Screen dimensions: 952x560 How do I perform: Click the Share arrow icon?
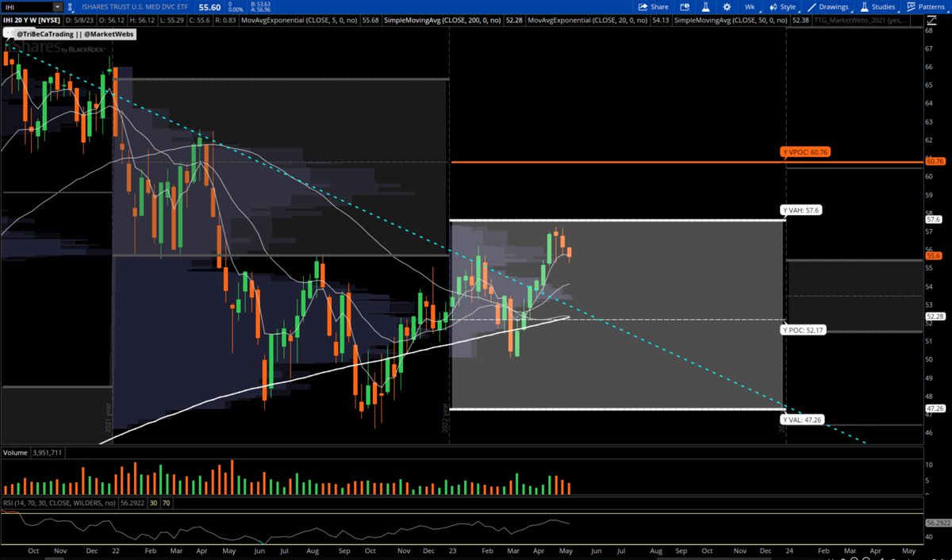click(x=643, y=7)
